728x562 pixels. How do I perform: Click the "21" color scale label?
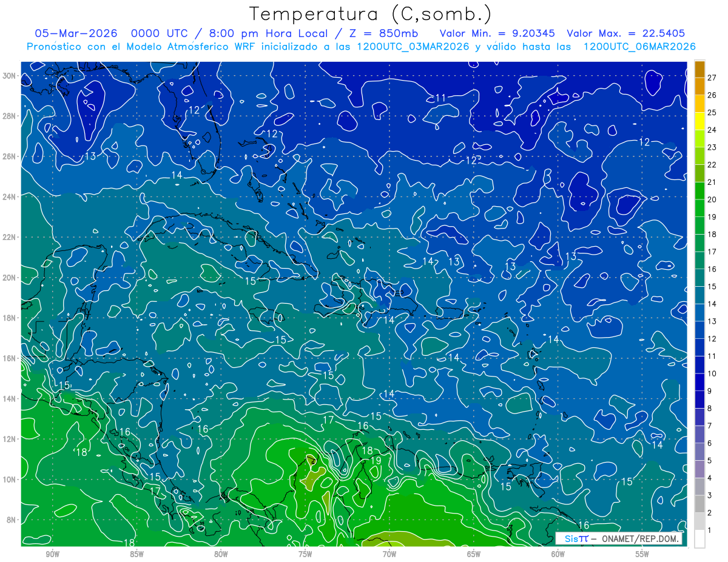click(x=712, y=182)
